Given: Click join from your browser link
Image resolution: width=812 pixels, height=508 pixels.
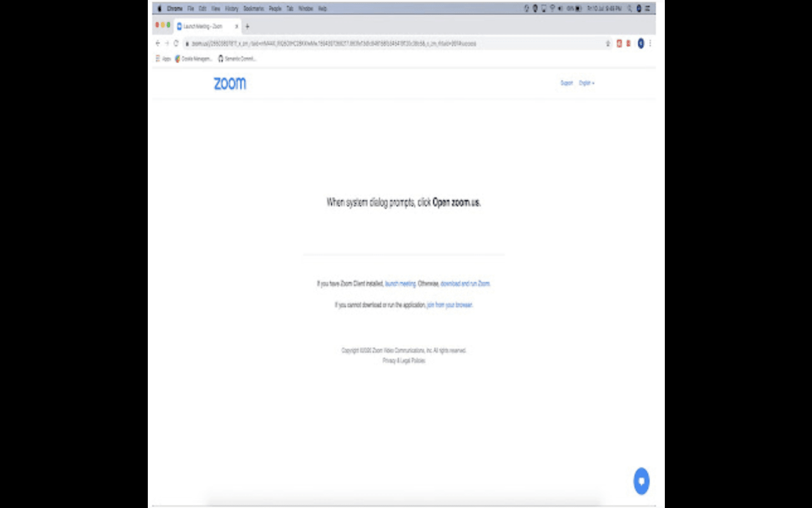Looking at the screenshot, I should pos(449,305).
